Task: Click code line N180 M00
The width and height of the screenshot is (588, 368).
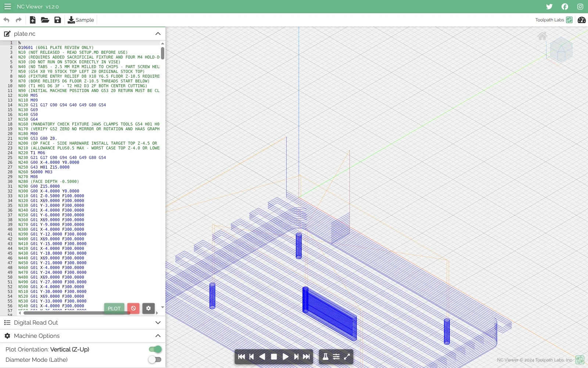Action: (28, 134)
